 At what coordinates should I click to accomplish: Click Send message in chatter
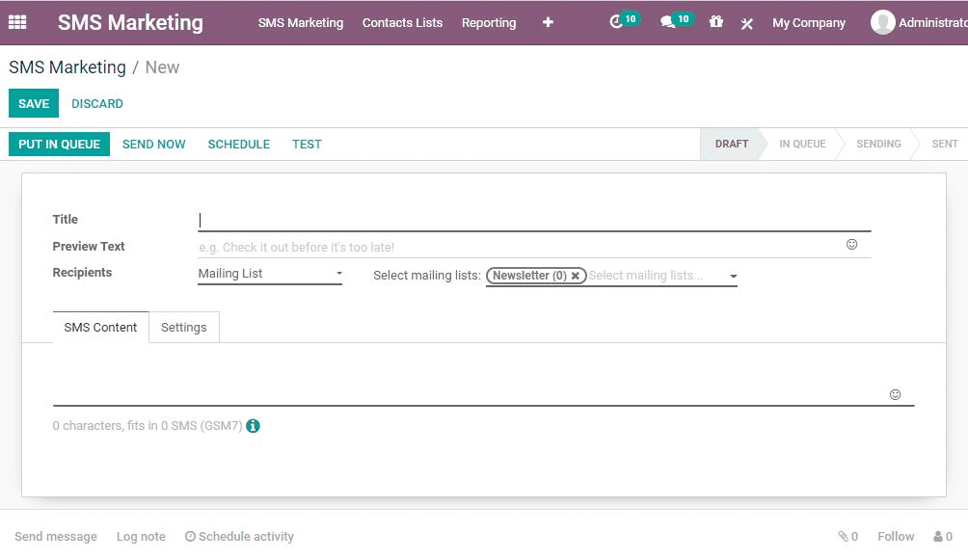(56, 537)
